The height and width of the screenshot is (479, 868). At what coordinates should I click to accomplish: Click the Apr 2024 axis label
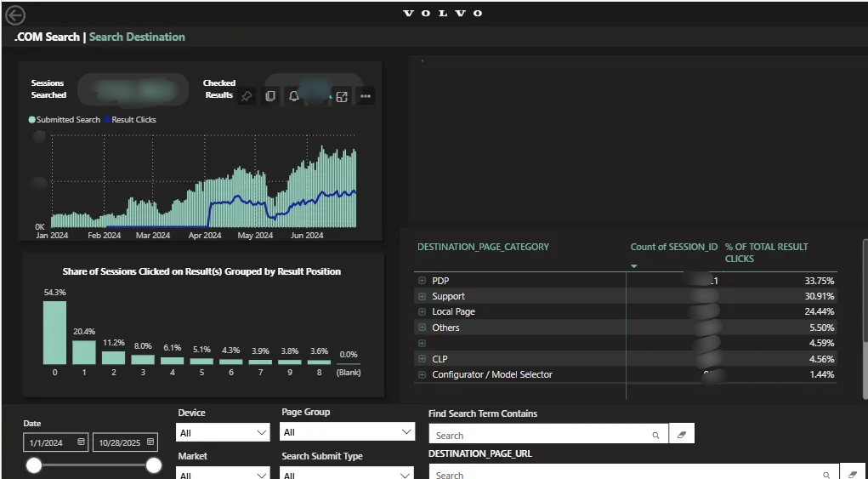[x=204, y=236]
